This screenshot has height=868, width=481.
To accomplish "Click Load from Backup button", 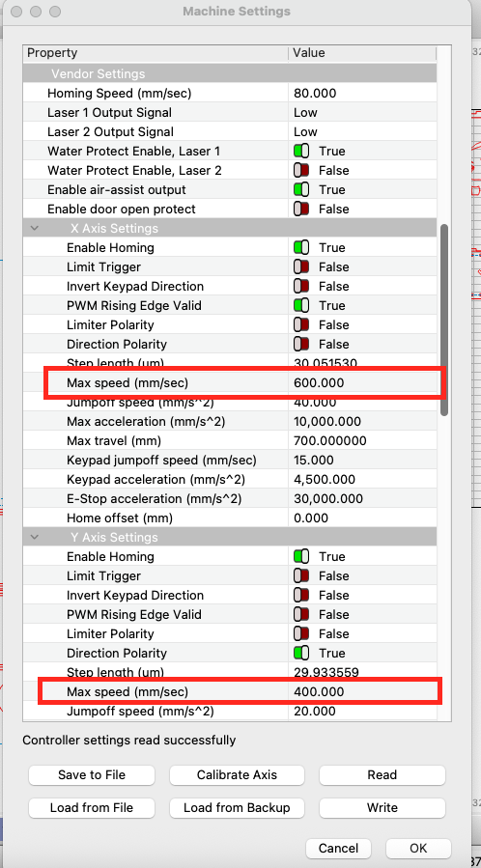I will coord(237,808).
